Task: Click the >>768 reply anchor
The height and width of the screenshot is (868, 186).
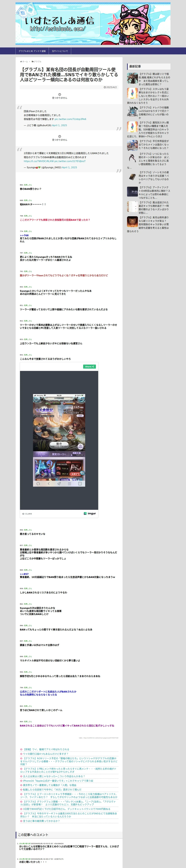Action: [x=24, y=236]
